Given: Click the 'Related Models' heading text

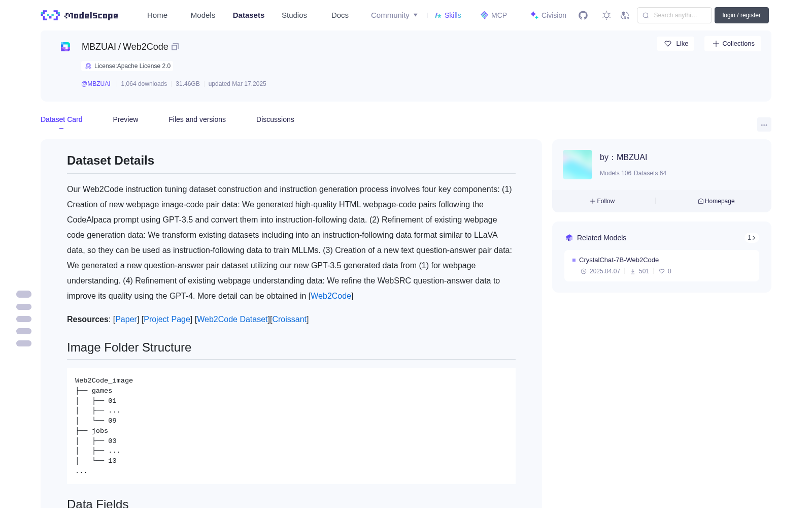Looking at the screenshot, I should pyautogui.click(x=601, y=238).
